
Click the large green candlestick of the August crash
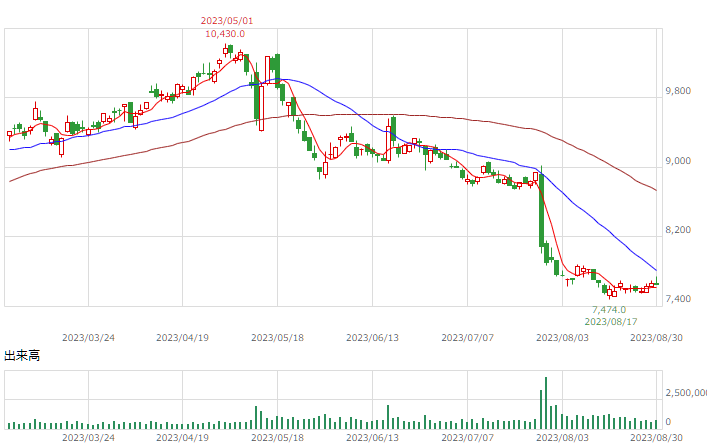click(x=541, y=210)
